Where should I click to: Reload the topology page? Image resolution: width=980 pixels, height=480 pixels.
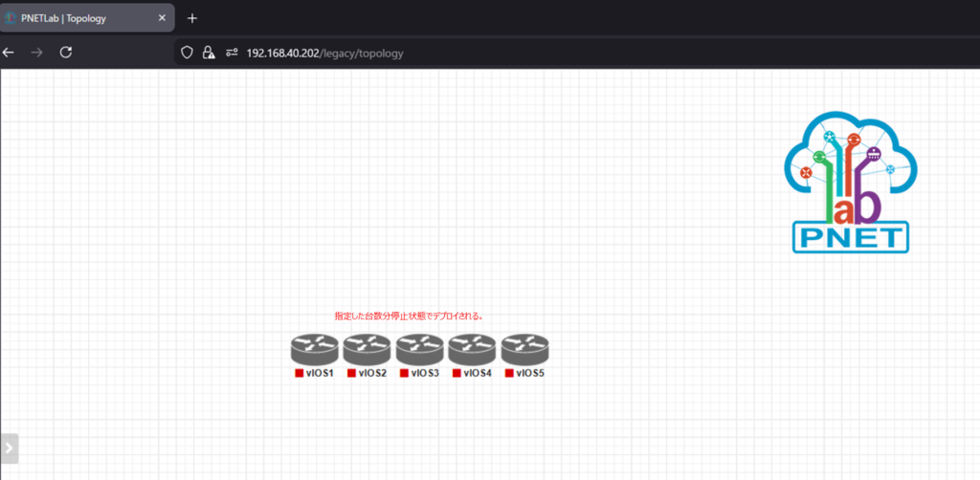66,53
